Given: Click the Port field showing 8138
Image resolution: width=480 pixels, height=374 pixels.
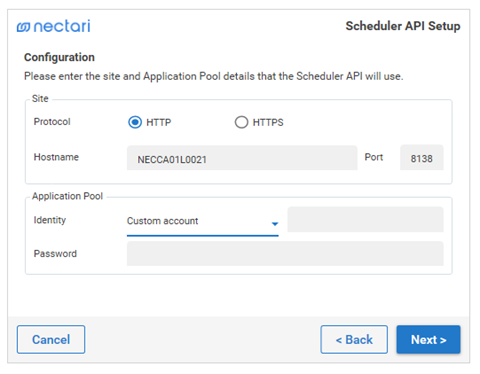Looking at the screenshot, I should tap(422, 158).
